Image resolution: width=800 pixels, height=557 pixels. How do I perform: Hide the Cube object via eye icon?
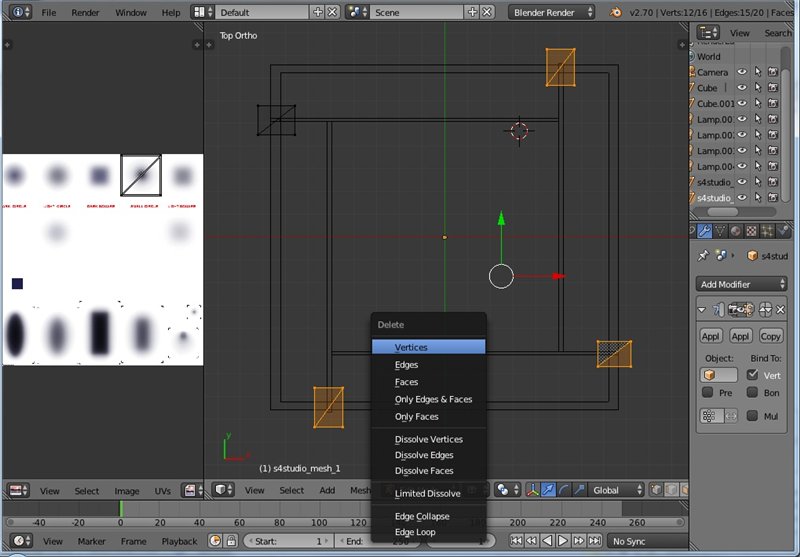click(x=742, y=88)
